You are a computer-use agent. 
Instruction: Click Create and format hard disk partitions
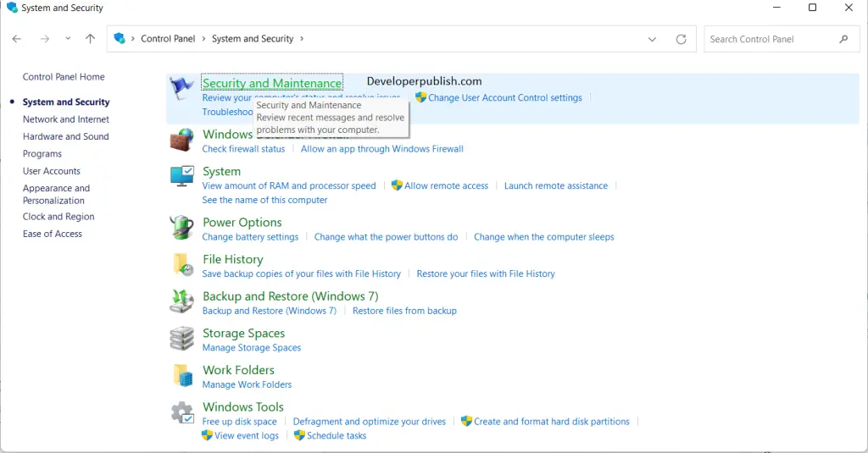(551, 422)
